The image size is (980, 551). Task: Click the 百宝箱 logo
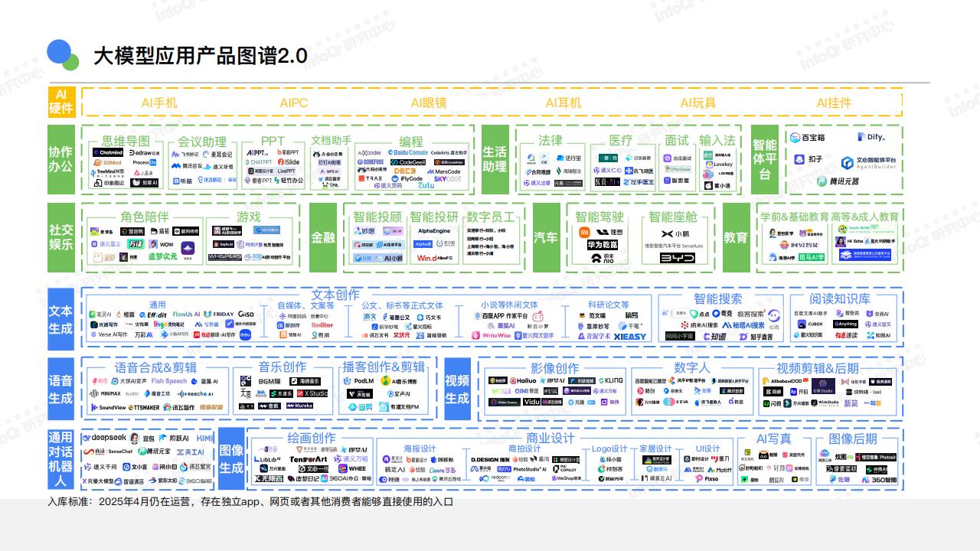[x=807, y=137]
